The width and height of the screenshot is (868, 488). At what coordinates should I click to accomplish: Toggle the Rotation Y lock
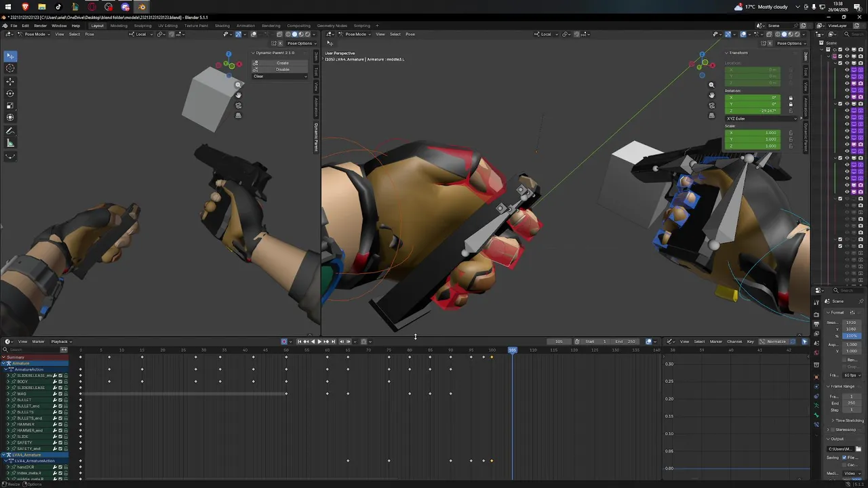(x=791, y=104)
